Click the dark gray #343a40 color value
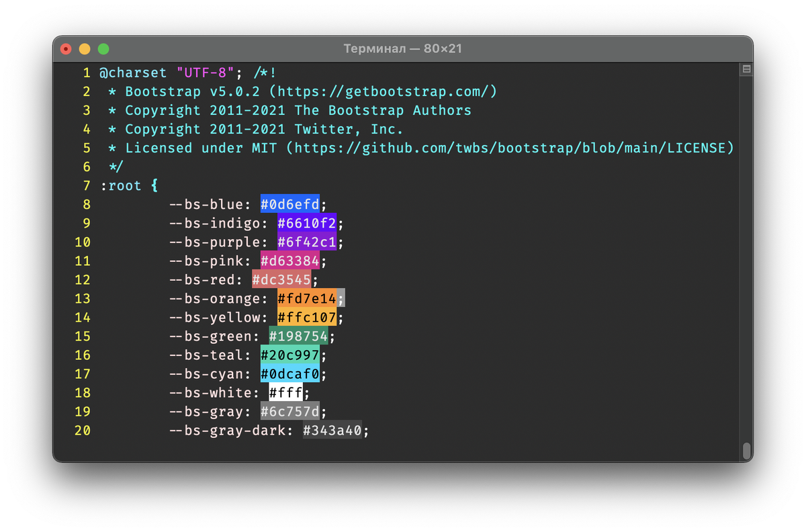 click(332, 430)
